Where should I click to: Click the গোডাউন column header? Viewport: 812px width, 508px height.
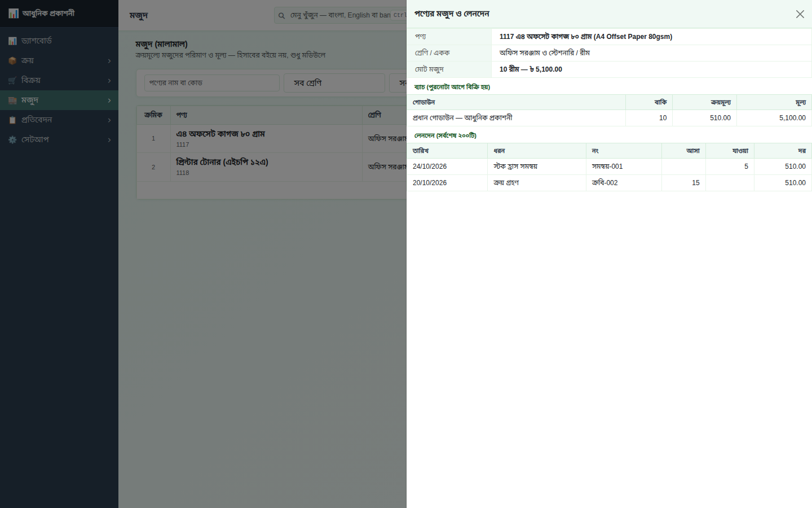coord(516,102)
